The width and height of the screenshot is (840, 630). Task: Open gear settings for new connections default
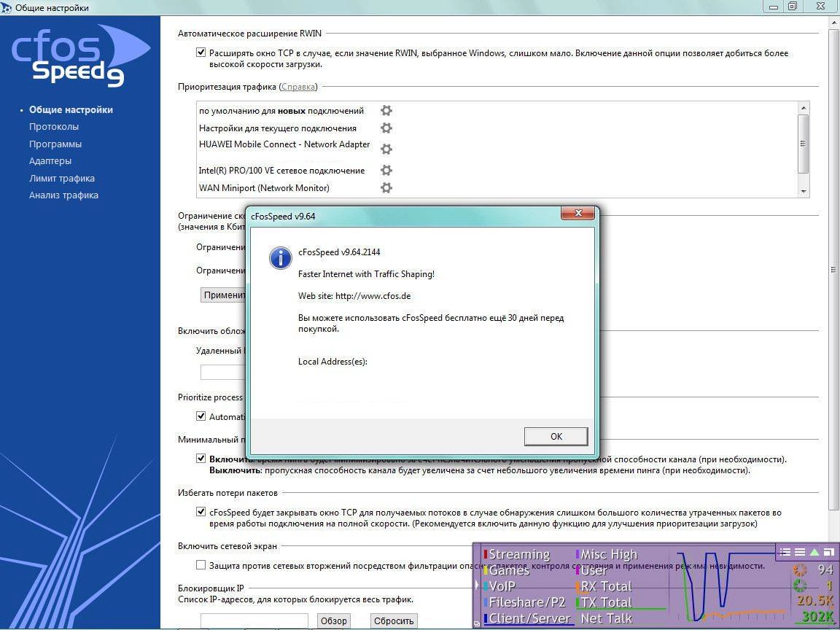(x=386, y=110)
